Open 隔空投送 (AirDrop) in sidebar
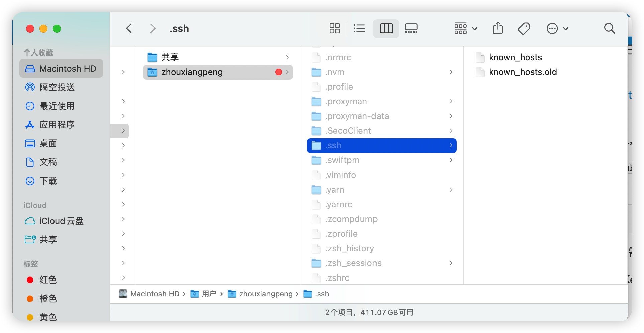Image resolution: width=644 pixels, height=333 pixels. pos(61,87)
